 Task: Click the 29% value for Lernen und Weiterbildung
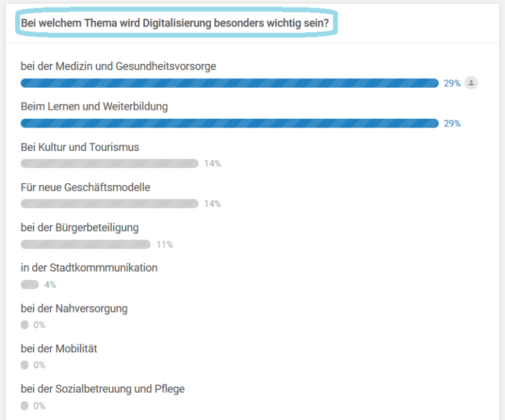click(452, 124)
